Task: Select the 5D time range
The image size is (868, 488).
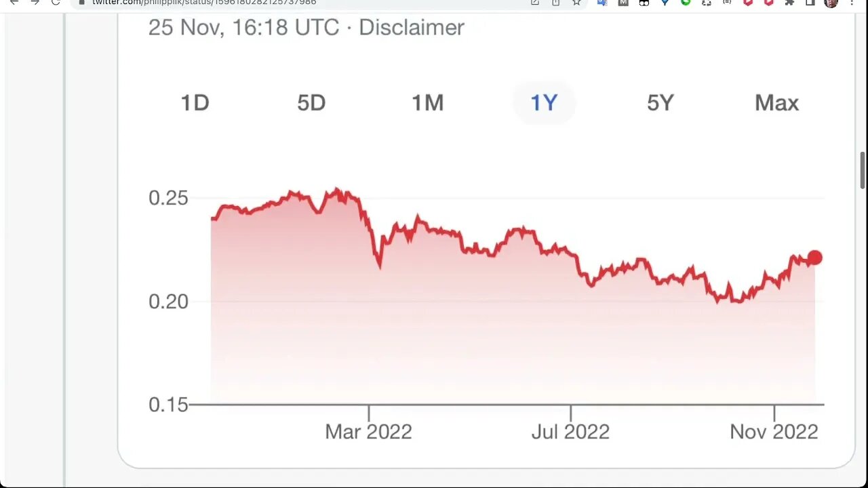Action: 311,103
